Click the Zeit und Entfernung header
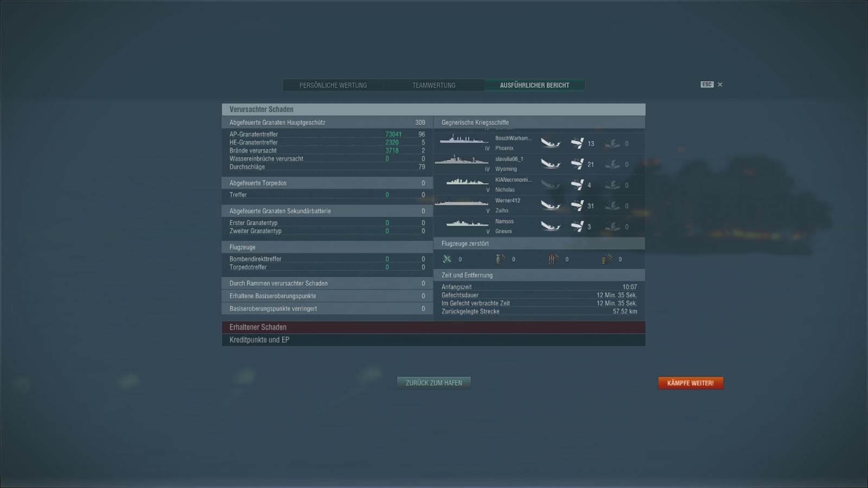 (539, 275)
